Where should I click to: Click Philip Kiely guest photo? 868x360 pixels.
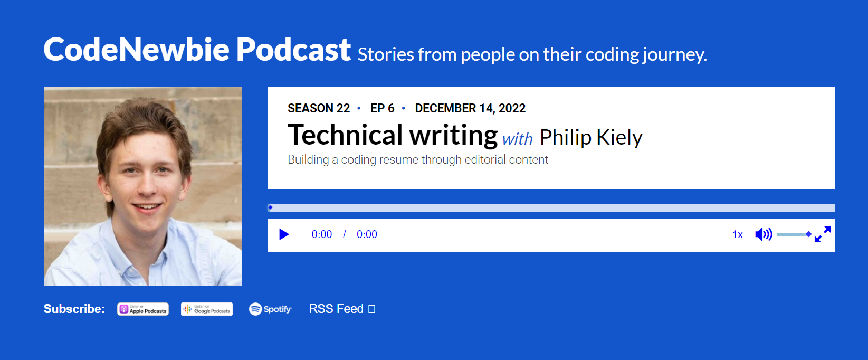[x=142, y=186]
